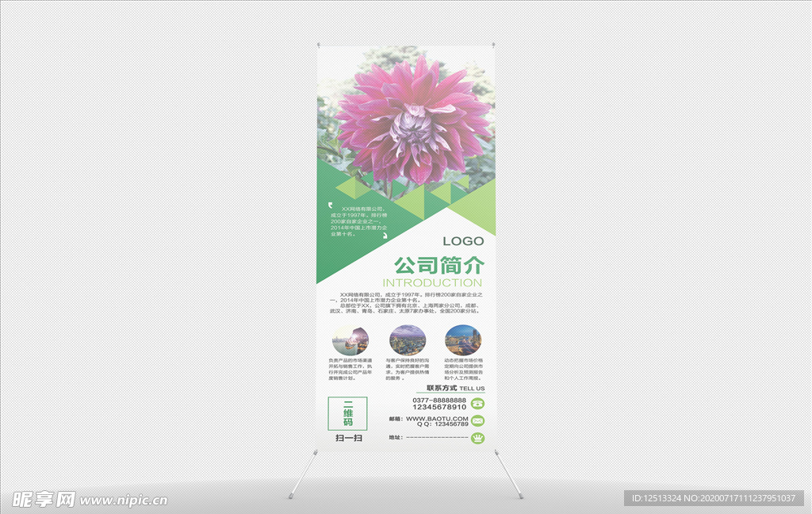Viewport: 812px width, 514px height.
Task: Click the QQ: 123456789 text
Action: click(442, 424)
